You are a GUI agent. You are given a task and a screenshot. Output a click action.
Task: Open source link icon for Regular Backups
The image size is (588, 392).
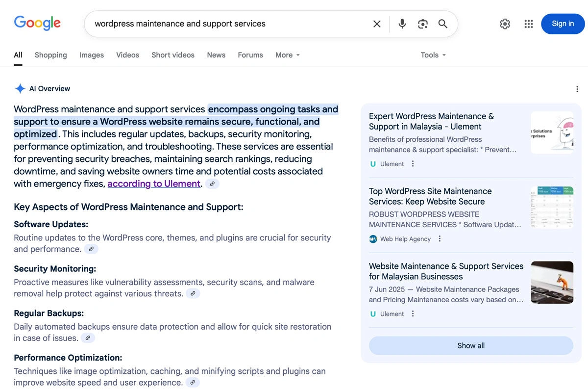point(88,338)
